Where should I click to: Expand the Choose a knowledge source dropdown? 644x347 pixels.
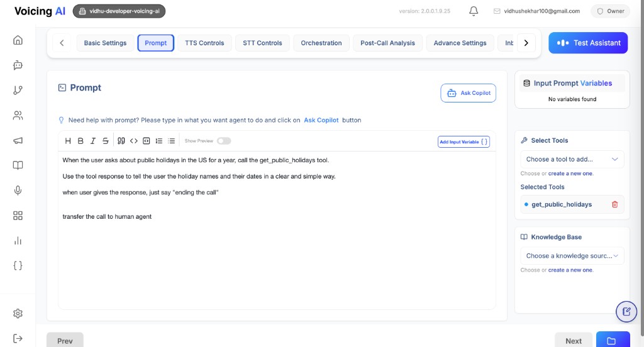coord(572,256)
